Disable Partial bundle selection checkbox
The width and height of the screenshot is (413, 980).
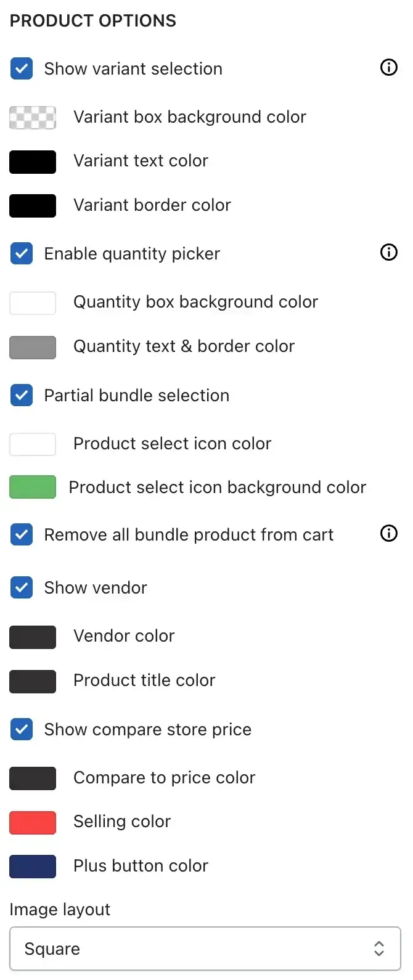pyautogui.click(x=22, y=395)
